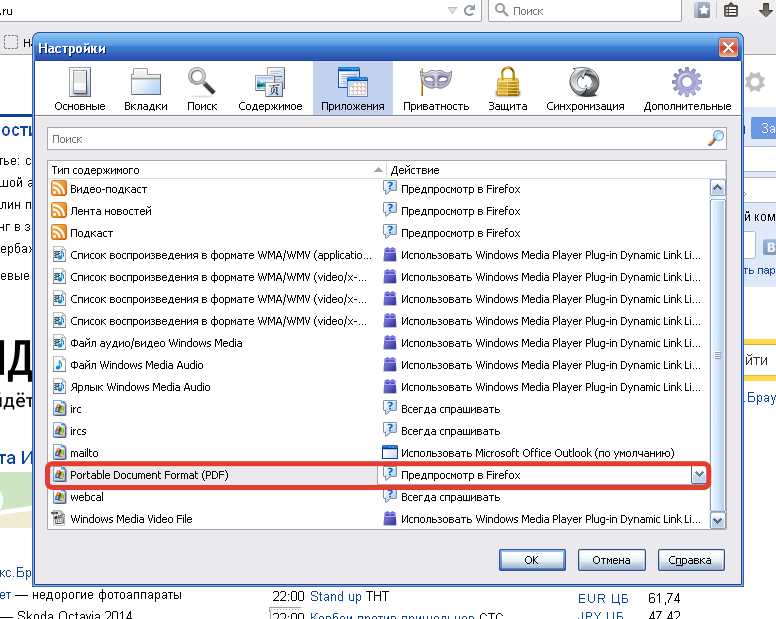776x619 pixels.
Task: Click the gear icon on the webpage
Action: coord(755,82)
